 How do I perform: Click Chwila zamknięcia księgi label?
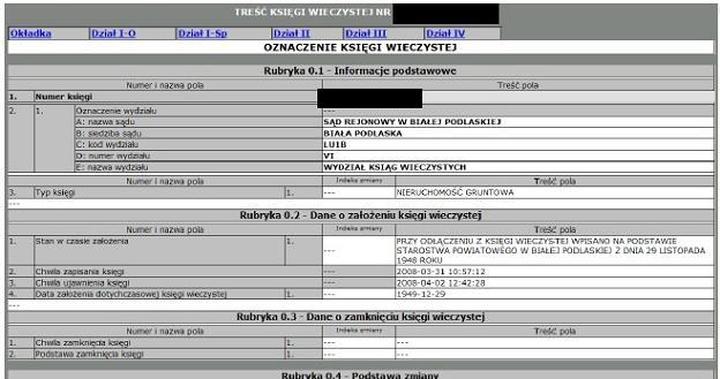tap(83, 343)
